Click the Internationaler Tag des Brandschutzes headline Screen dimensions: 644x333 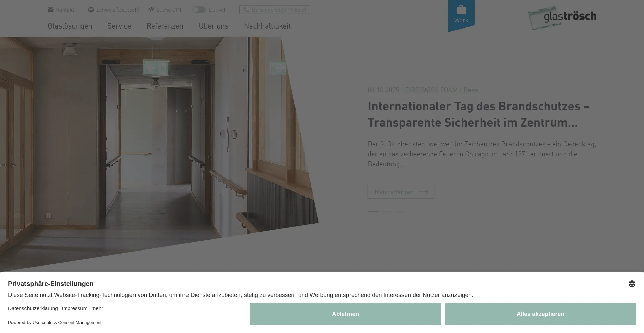click(478, 114)
